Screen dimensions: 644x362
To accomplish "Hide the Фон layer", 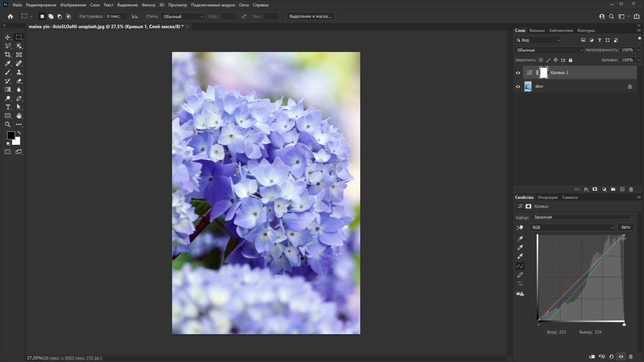I will point(518,86).
